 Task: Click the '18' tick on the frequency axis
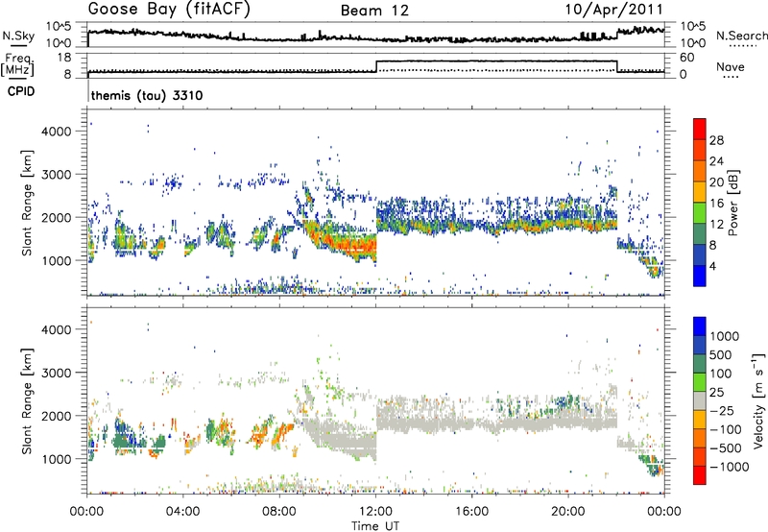coord(64,58)
